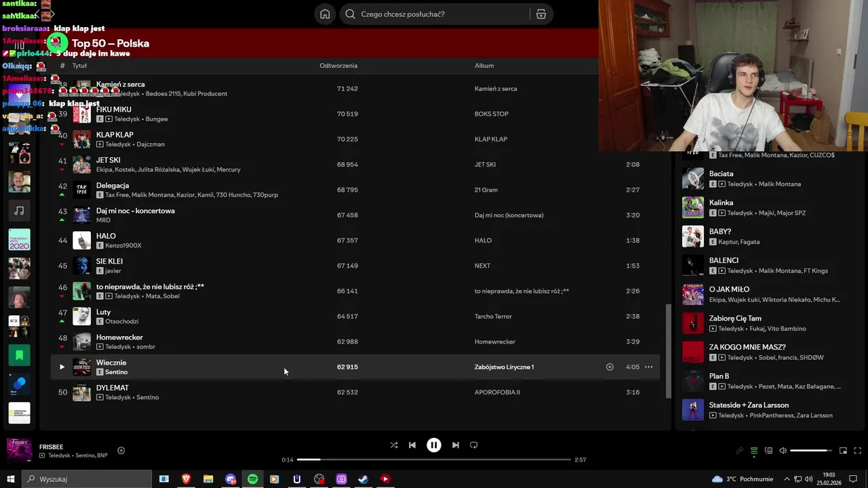Play BABY? in the queue panel
This screenshot has height=488, width=868.
[x=693, y=237]
